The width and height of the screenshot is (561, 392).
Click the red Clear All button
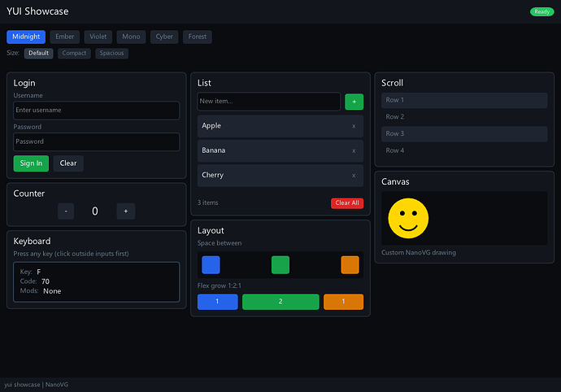347,203
